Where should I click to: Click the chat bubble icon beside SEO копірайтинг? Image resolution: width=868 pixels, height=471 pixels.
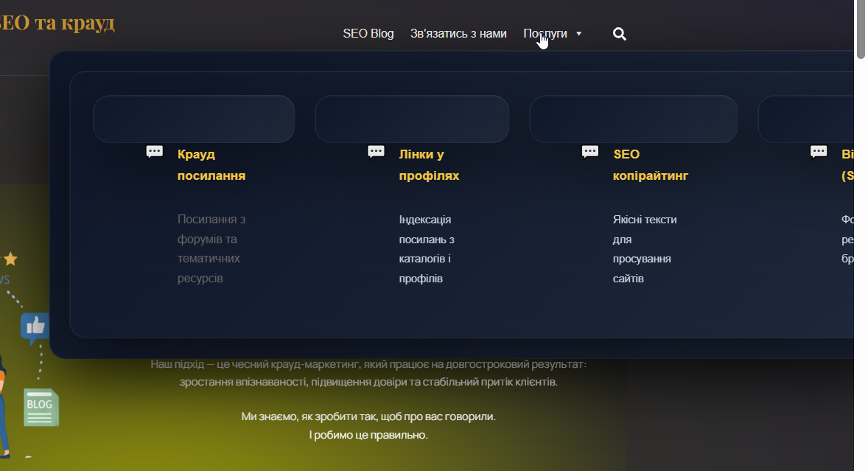pos(590,152)
